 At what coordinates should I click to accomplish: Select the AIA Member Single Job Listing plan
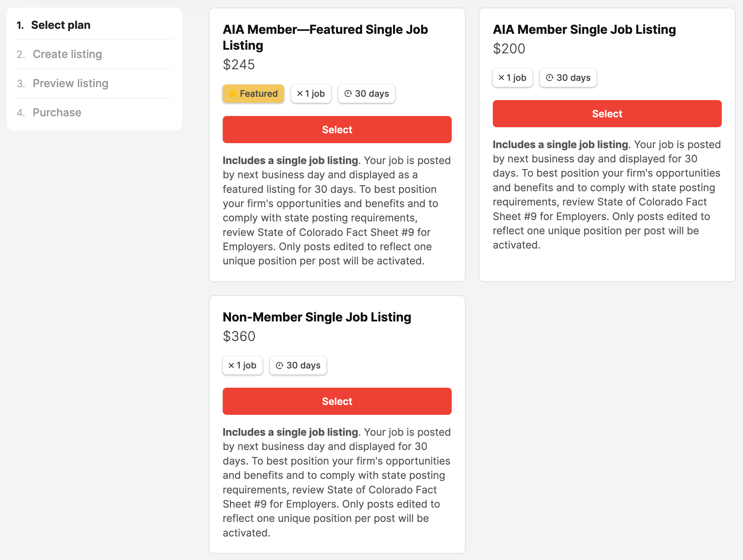tap(606, 114)
